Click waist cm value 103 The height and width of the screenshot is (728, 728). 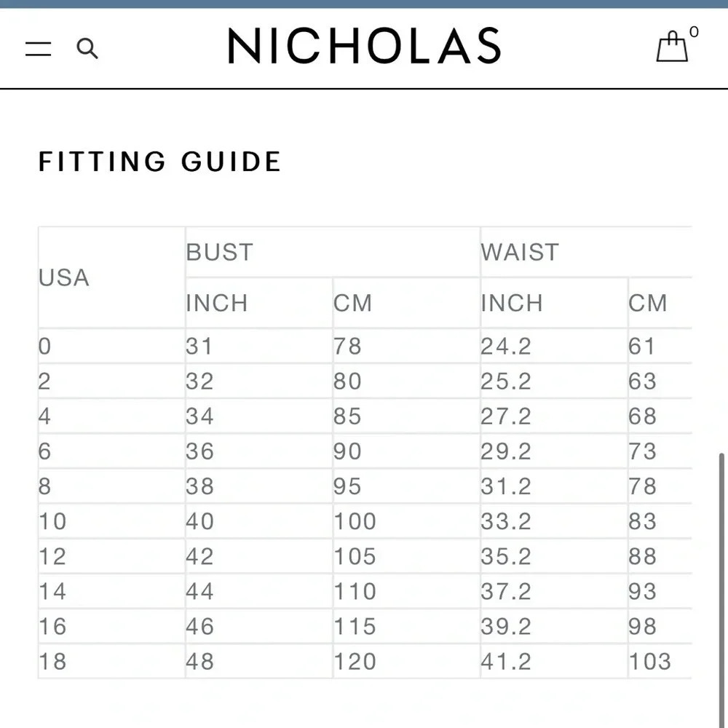649,661
